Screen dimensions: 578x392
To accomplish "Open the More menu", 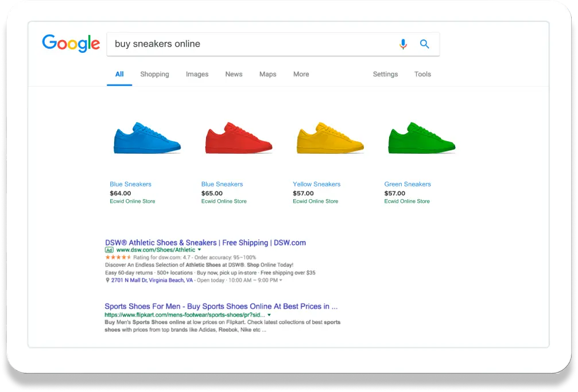I will click(x=301, y=74).
